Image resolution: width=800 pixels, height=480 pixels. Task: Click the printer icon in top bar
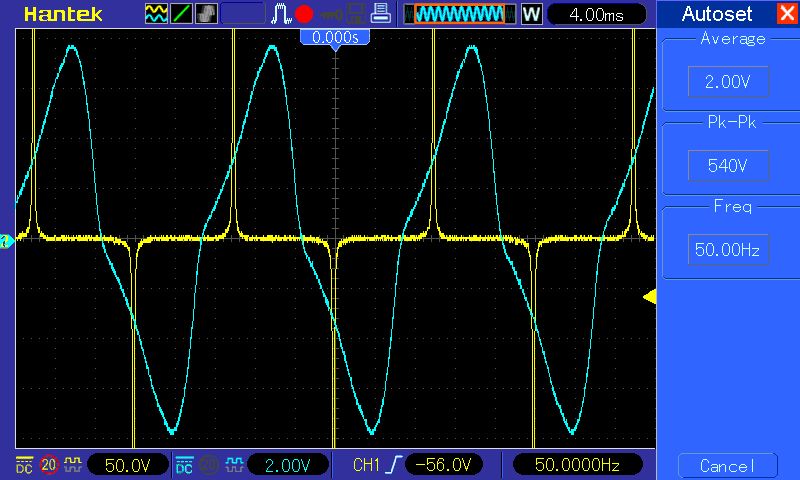tap(381, 13)
